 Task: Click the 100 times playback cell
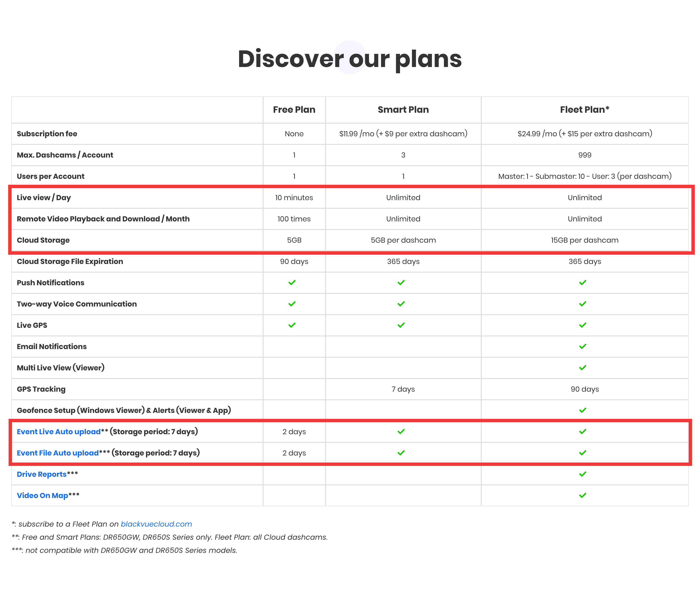[x=294, y=219]
